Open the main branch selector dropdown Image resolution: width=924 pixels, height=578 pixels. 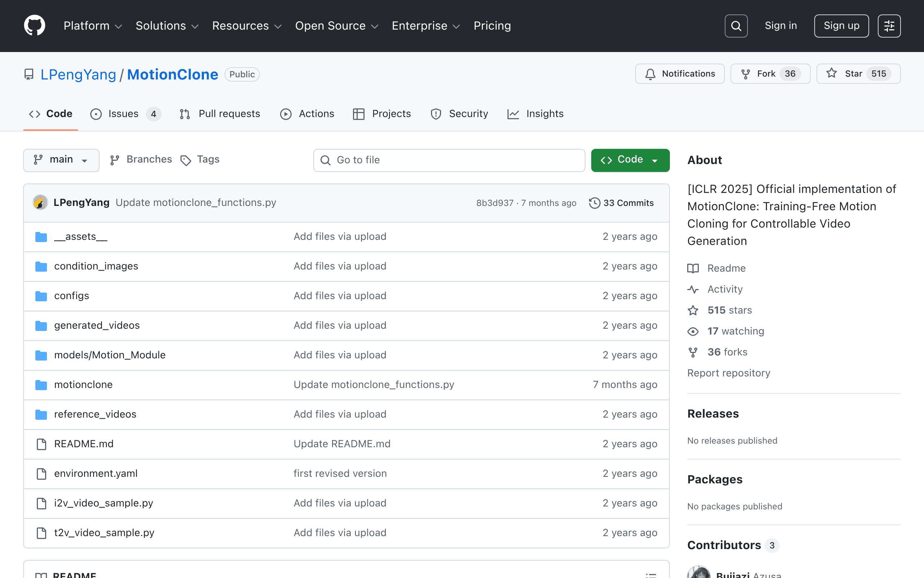tap(61, 160)
